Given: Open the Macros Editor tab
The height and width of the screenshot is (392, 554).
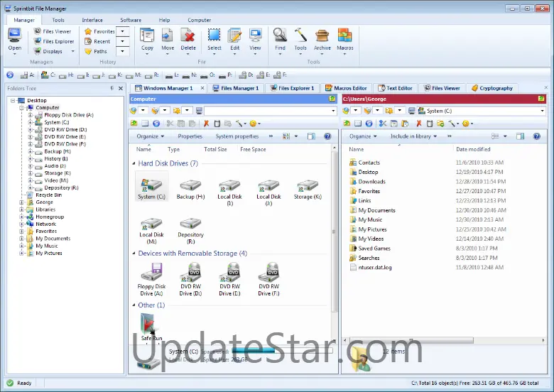Looking at the screenshot, I should coord(346,88).
